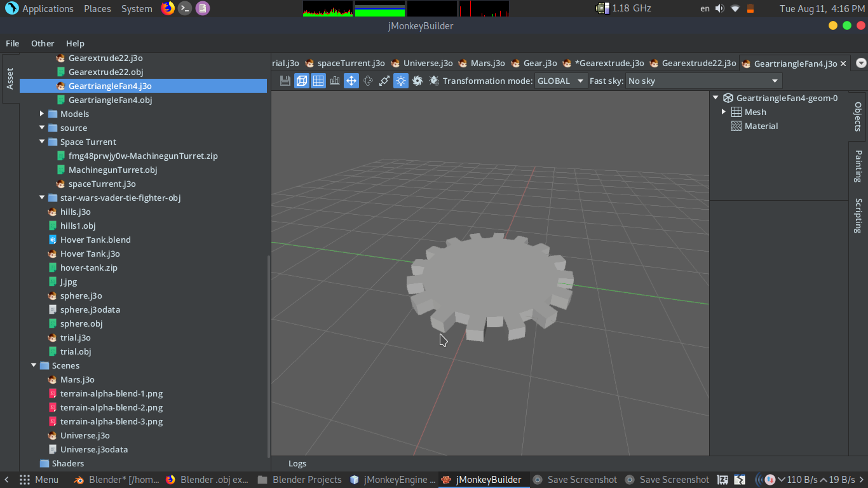Close the GeartriangleFan4.j3o tab
The width and height of the screenshot is (868, 488).
(x=843, y=64)
